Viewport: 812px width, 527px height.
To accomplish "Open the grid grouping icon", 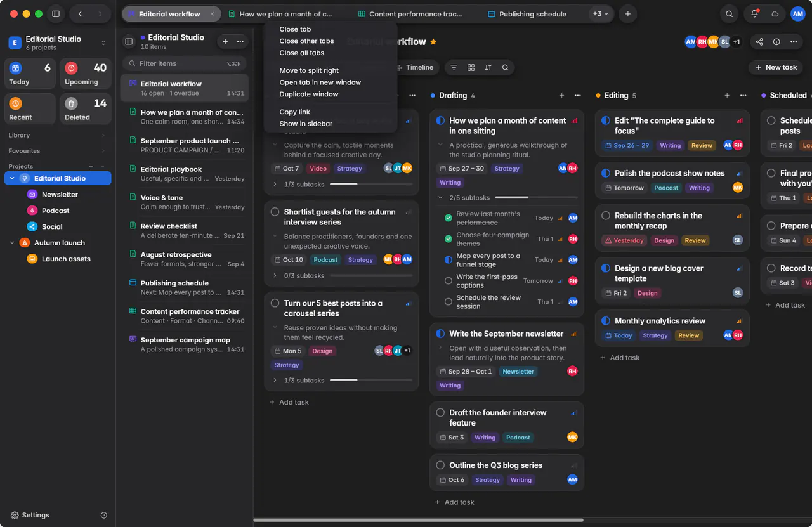I will click(x=471, y=67).
